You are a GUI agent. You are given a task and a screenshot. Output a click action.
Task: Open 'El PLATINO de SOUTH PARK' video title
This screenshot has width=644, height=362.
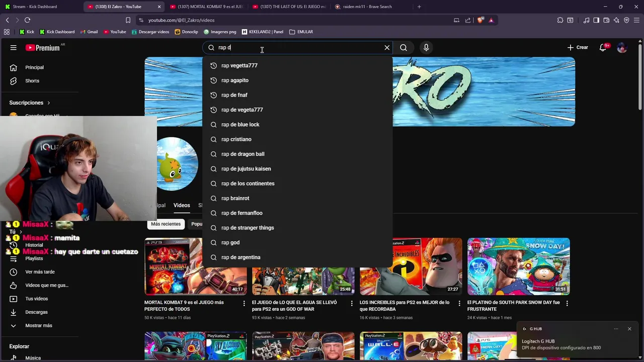click(514, 306)
